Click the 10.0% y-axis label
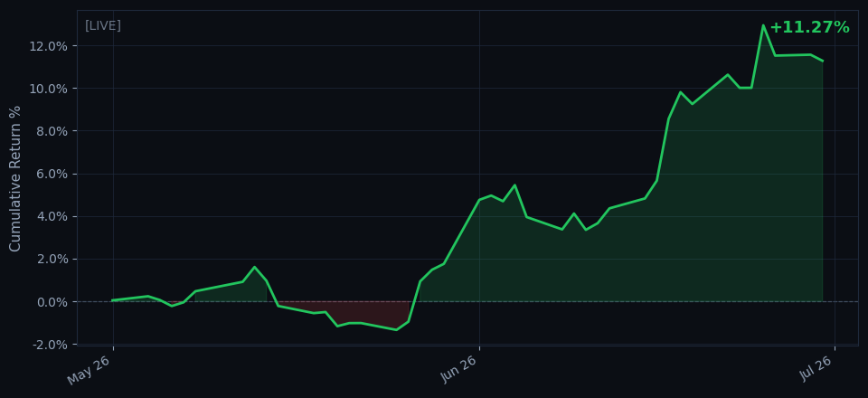Image resolution: width=868 pixels, height=398 pixels. [49, 89]
